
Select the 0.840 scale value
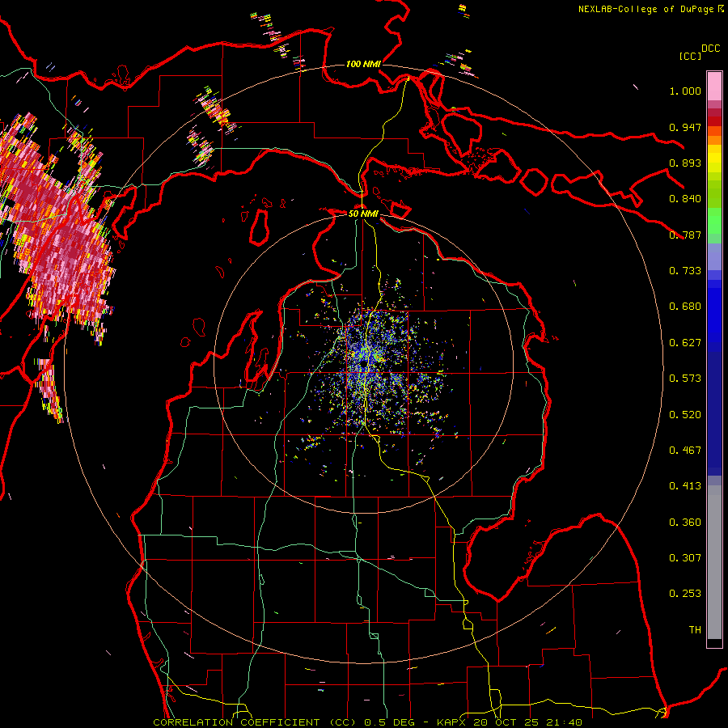click(x=685, y=199)
